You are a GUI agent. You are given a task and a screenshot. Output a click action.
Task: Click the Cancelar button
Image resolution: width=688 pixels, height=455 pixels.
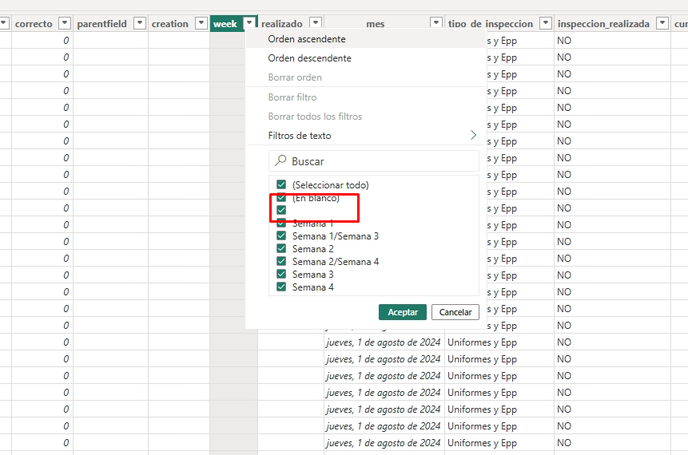pyautogui.click(x=455, y=312)
